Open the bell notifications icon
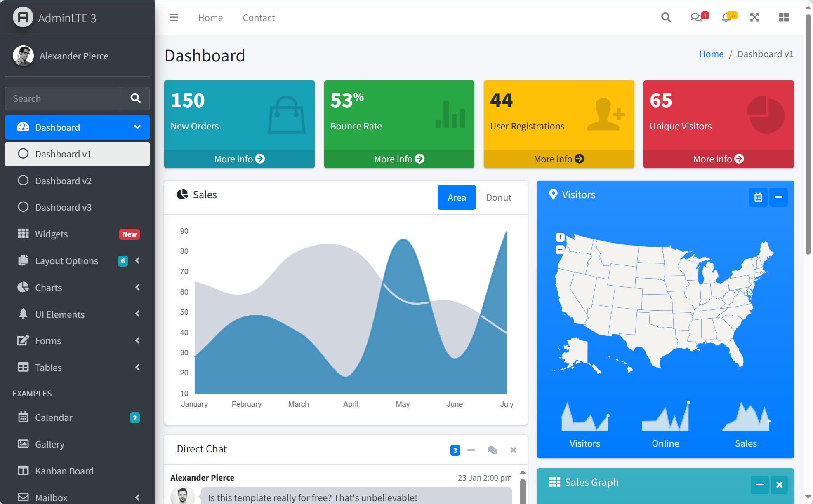 726,18
